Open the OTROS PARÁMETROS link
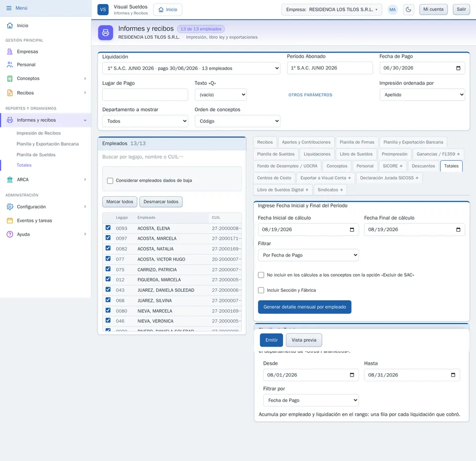This screenshot has height=461, width=476. click(310, 95)
